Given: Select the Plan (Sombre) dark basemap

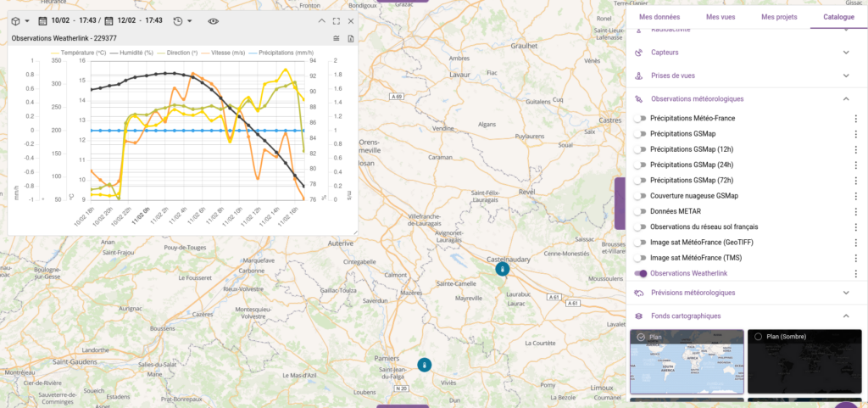Looking at the screenshot, I should [x=805, y=361].
